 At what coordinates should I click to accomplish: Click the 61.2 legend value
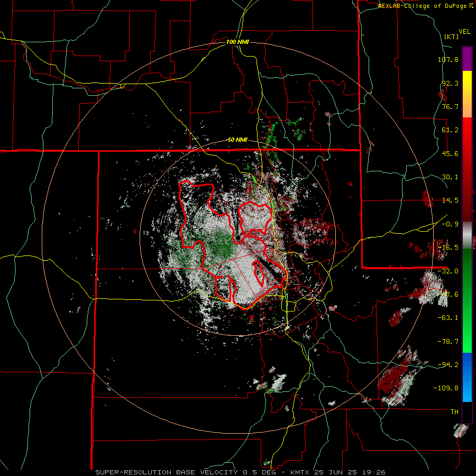(450, 130)
